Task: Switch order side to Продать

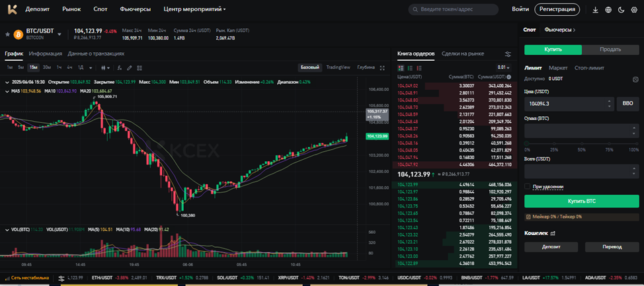Action: [610, 50]
